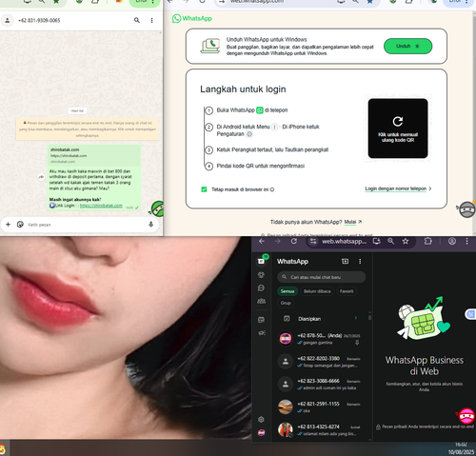This screenshot has height=456, width=476.
Task: Click the chat list scrollbar thumb
Action: 369,317
